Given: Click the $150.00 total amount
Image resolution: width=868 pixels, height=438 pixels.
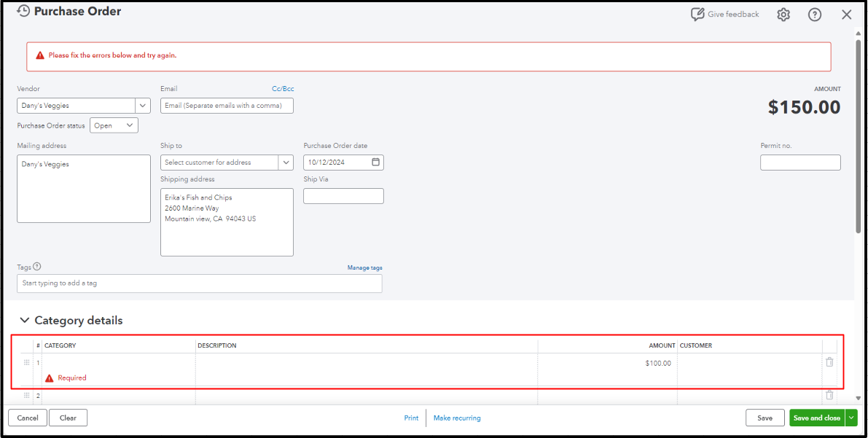Looking at the screenshot, I should click(x=805, y=107).
